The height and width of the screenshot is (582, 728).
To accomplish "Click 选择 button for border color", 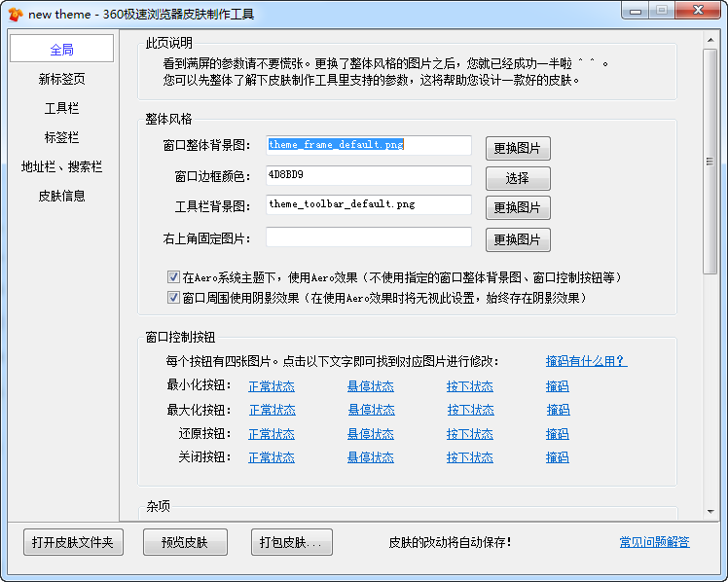I will 518,179.
